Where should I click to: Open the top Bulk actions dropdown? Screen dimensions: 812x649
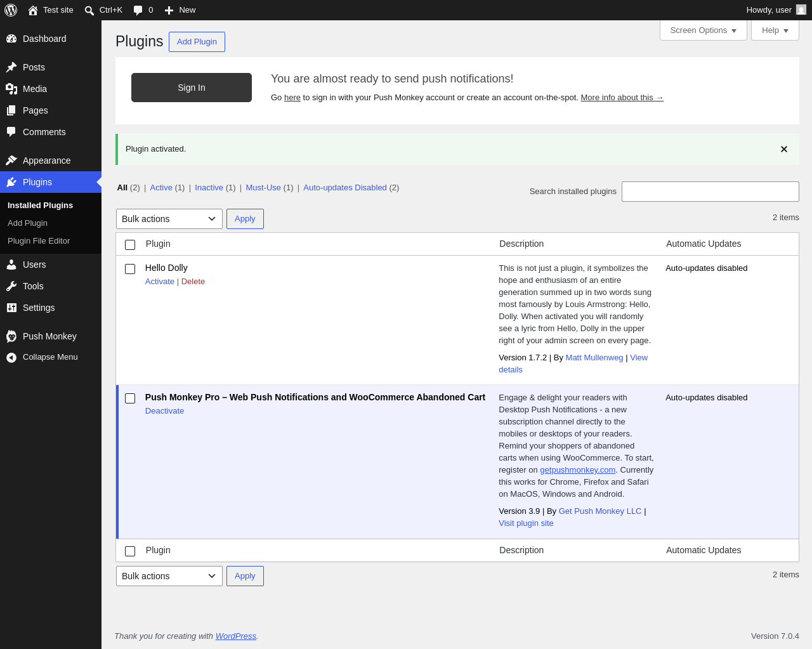(x=169, y=219)
